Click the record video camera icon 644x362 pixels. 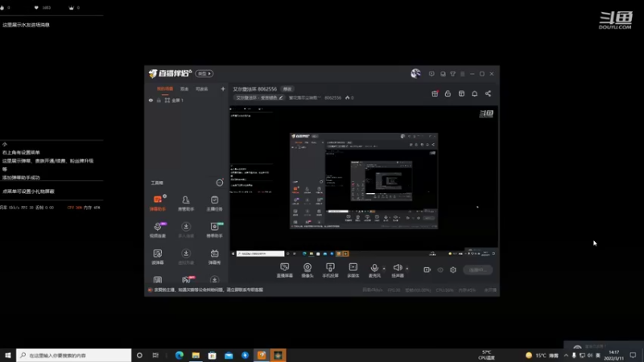(x=427, y=269)
